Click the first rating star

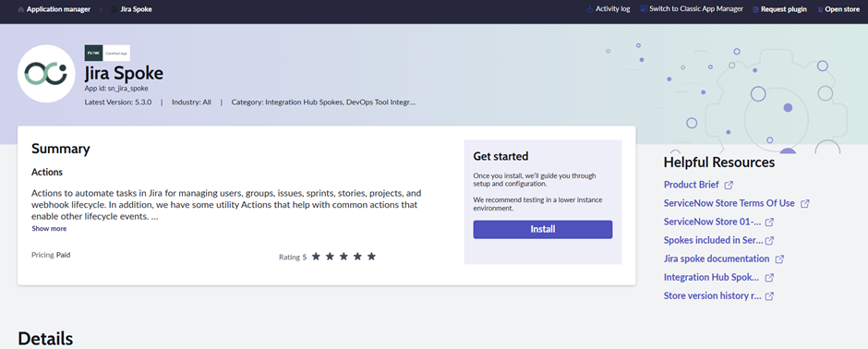[x=316, y=257]
